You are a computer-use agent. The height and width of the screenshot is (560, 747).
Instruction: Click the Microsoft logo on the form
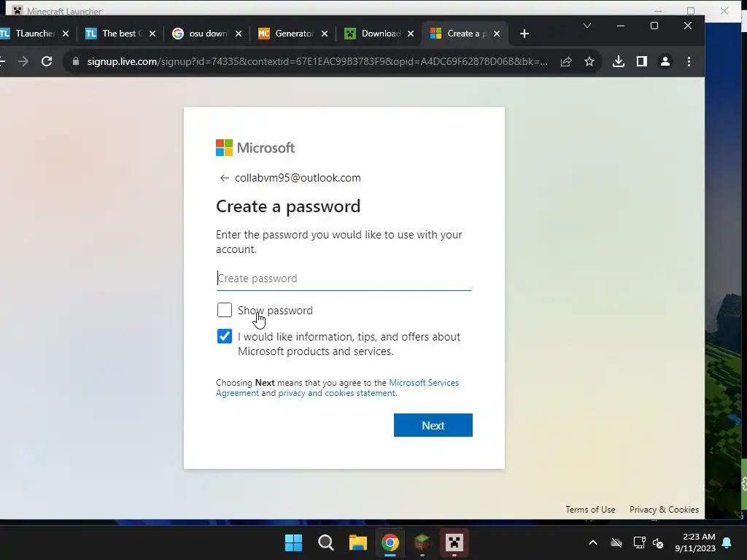pos(255,147)
